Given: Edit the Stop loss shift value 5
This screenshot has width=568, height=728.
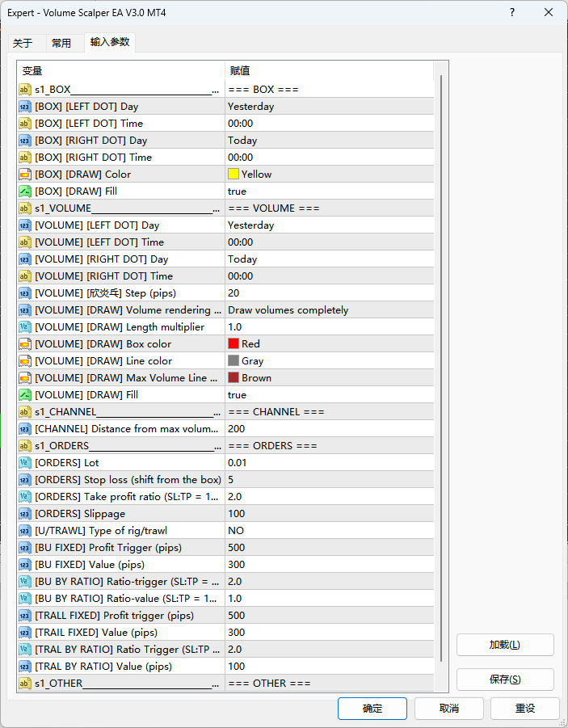Looking at the screenshot, I should [330, 480].
